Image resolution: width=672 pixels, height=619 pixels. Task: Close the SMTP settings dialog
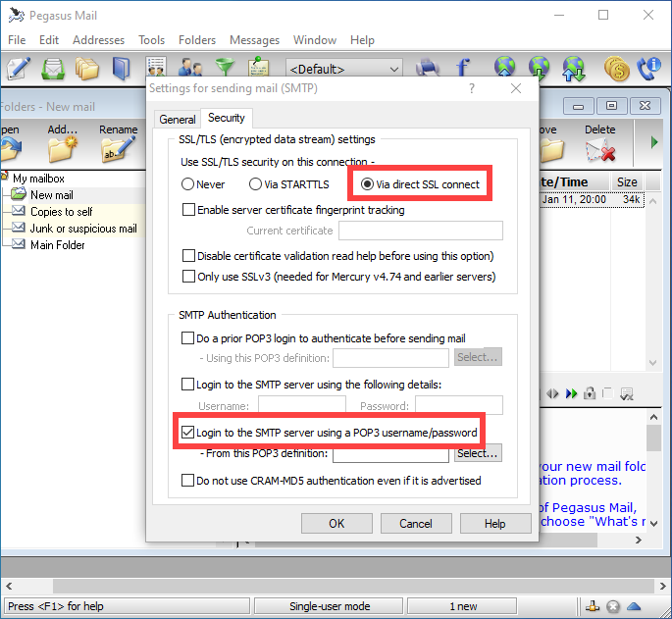click(516, 88)
